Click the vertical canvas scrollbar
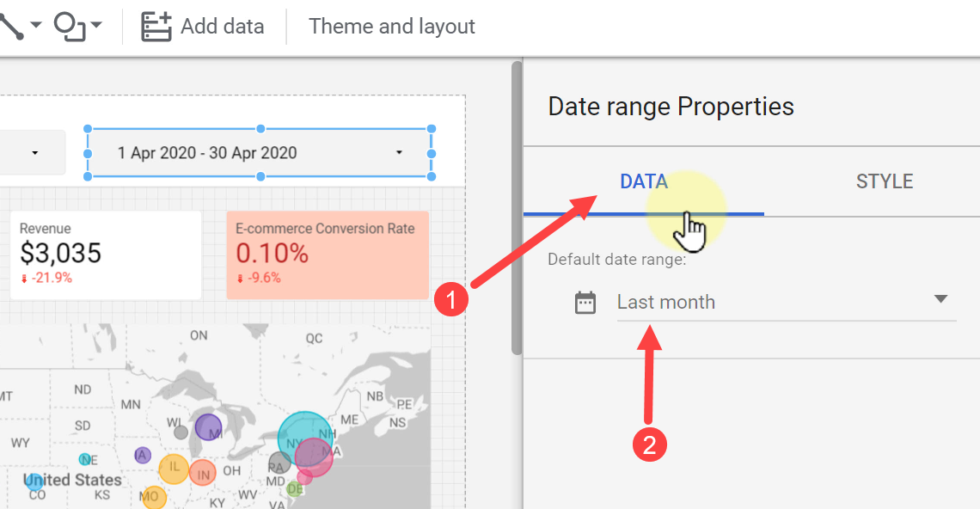The image size is (980, 509). [x=517, y=208]
